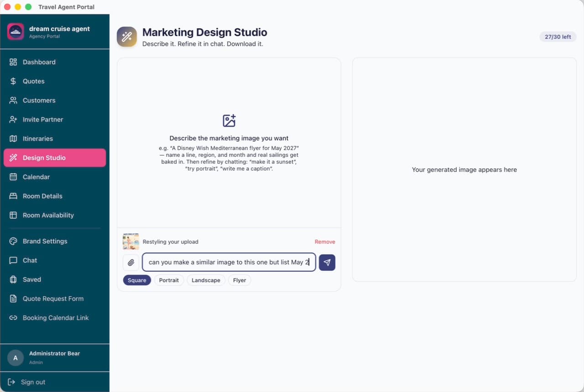
Task: Click the Marketing Design Studio wand logo
Action: pos(127,37)
